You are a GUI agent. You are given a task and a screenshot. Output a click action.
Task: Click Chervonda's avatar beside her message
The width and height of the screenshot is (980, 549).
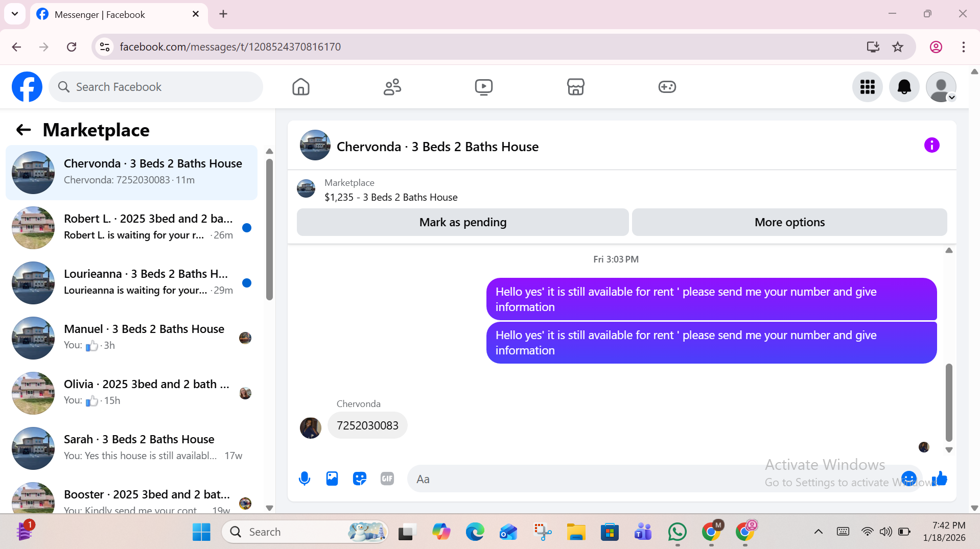click(x=311, y=428)
